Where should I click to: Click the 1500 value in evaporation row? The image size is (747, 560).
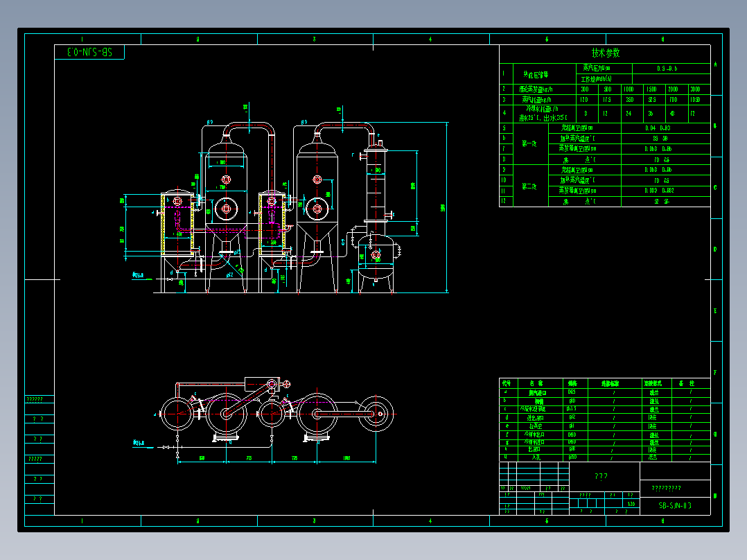click(651, 89)
